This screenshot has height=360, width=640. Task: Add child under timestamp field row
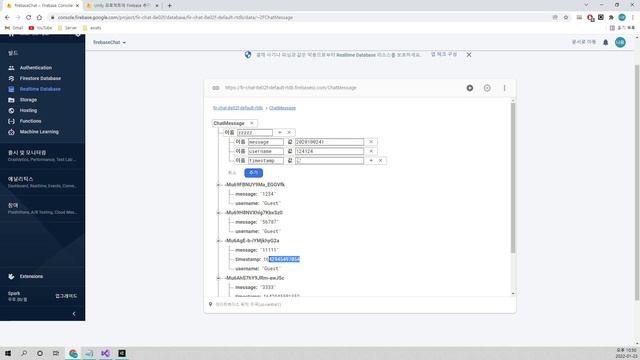tap(371, 160)
